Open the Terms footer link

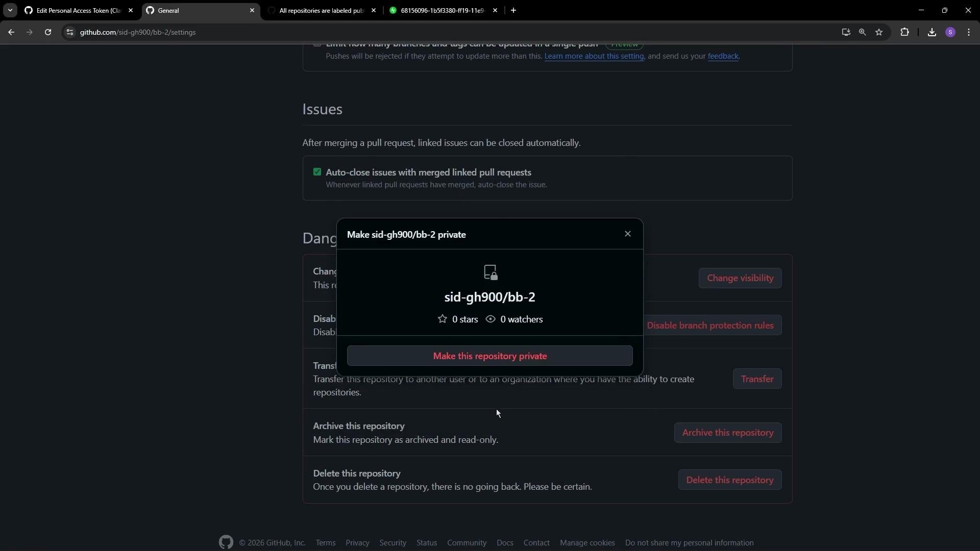point(326,543)
